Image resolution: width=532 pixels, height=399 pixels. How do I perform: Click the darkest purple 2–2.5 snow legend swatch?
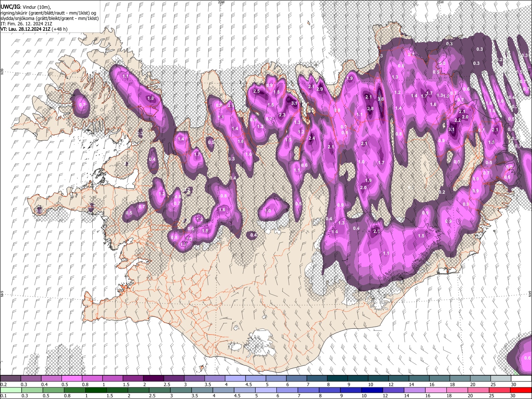click(x=153, y=378)
